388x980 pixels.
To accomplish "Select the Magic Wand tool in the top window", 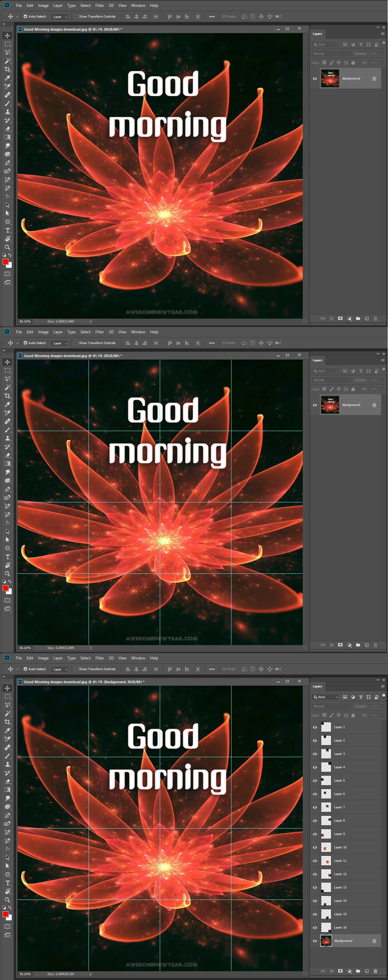I will pos(7,61).
